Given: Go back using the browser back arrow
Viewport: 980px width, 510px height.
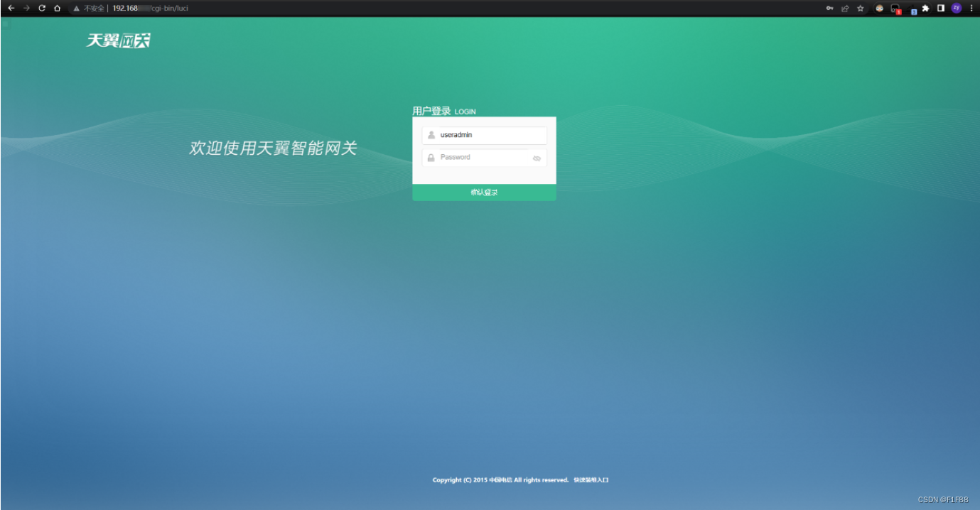Looking at the screenshot, I should [11, 9].
